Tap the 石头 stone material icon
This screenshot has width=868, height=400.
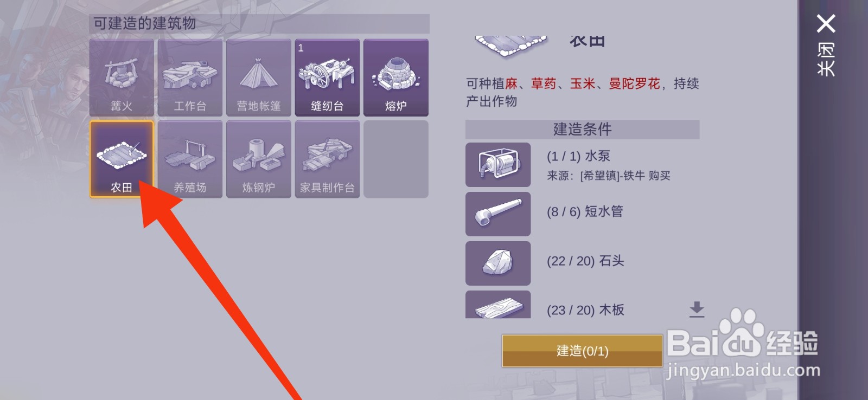(x=498, y=263)
